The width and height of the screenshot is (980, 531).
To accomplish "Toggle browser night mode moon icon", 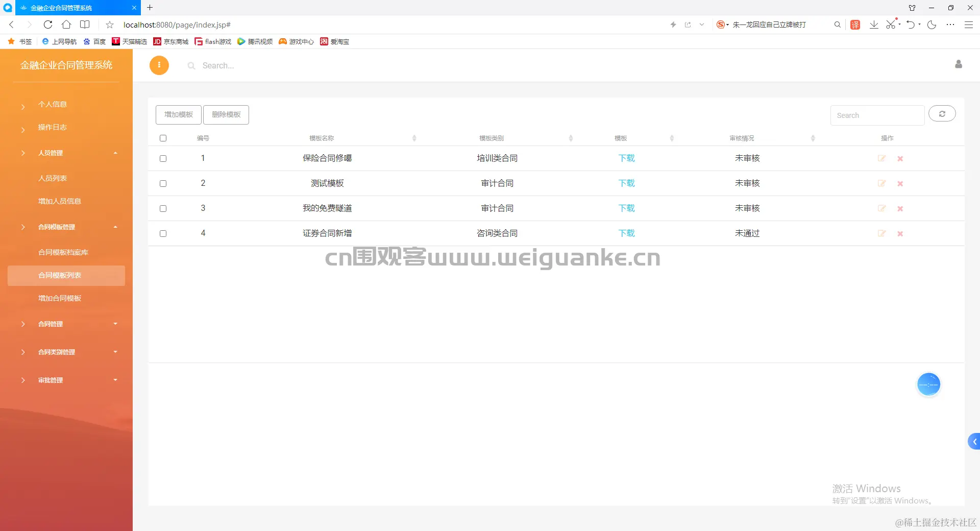I will click(932, 25).
